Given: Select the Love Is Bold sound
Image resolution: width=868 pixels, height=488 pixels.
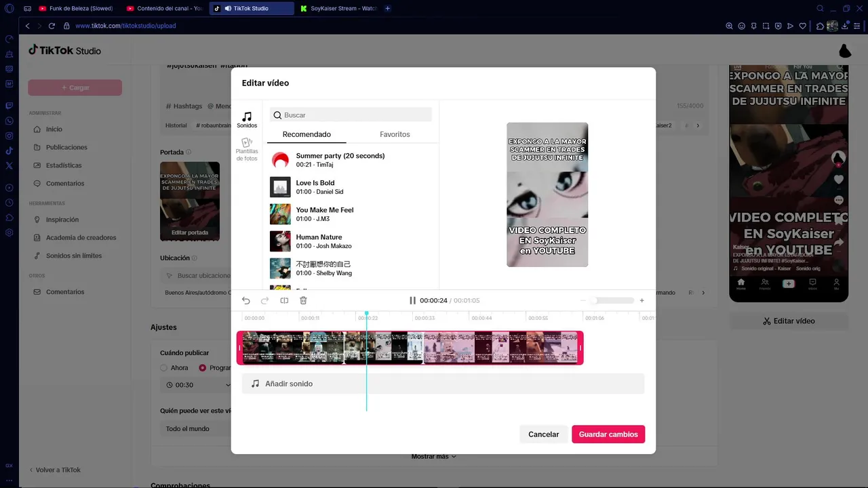Looking at the screenshot, I should point(351,187).
